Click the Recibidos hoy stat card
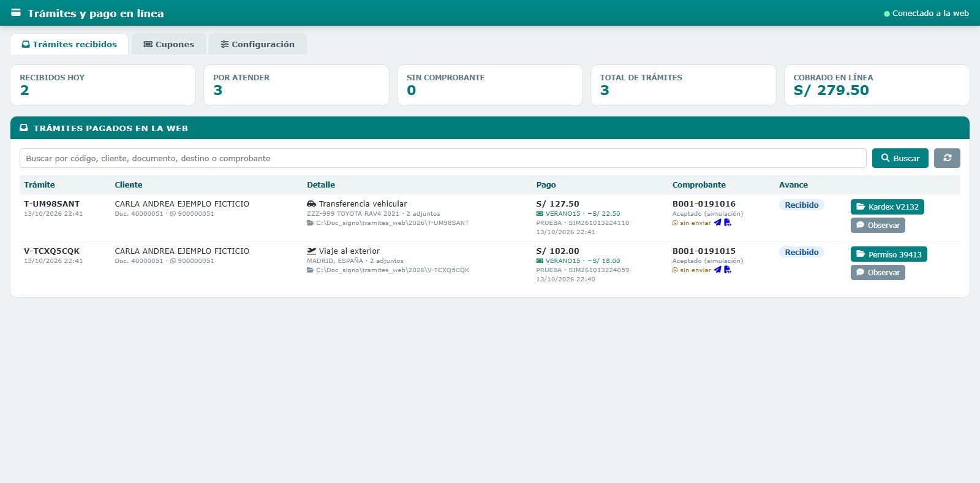The height and width of the screenshot is (483, 980). click(103, 85)
